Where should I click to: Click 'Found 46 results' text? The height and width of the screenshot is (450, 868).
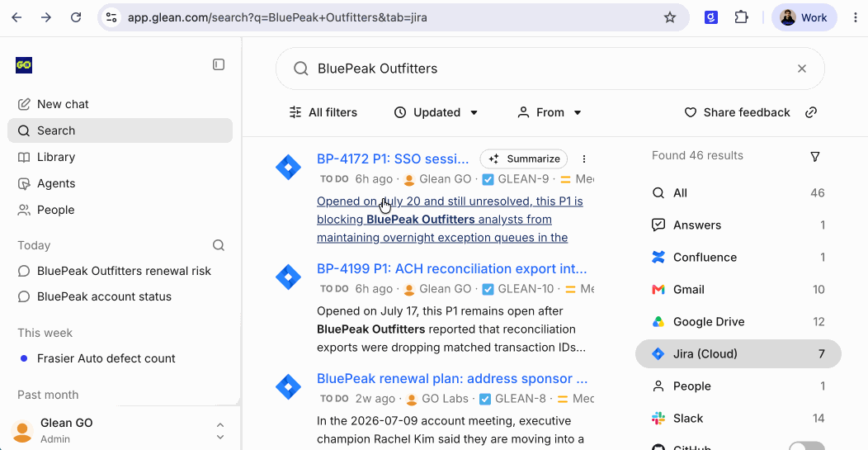coord(697,156)
